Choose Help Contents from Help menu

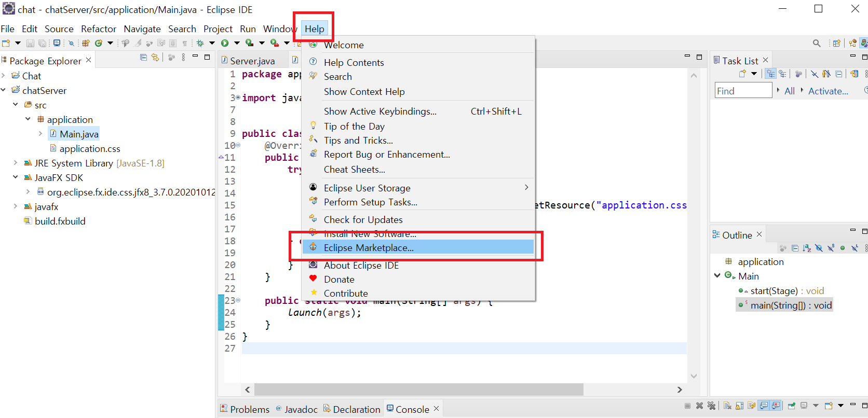418,62
